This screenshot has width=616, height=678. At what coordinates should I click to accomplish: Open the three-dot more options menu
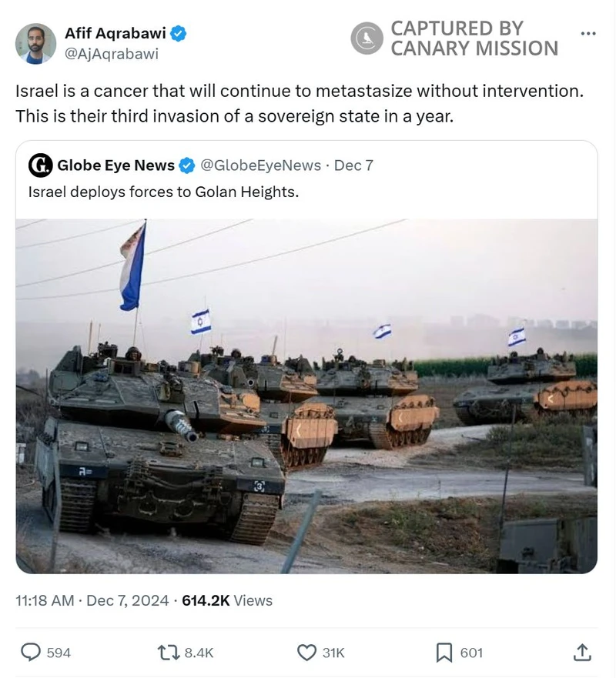click(x=588, y=33)
